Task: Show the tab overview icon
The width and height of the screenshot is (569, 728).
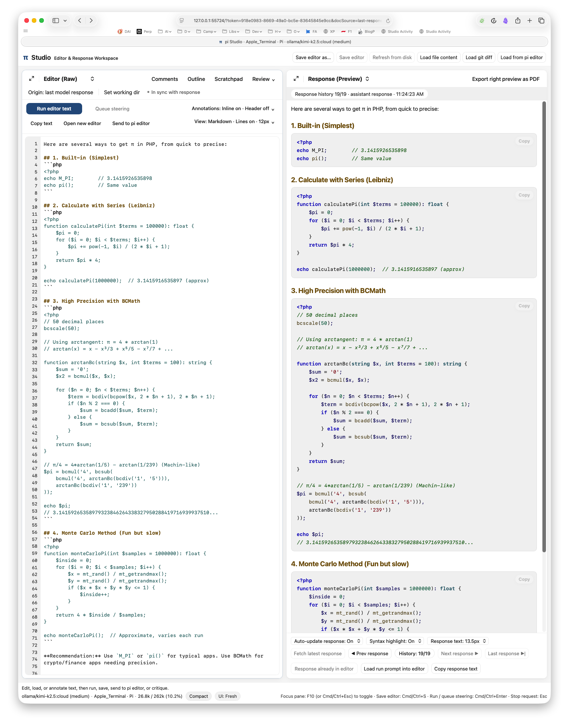Action: coord(541,21)
